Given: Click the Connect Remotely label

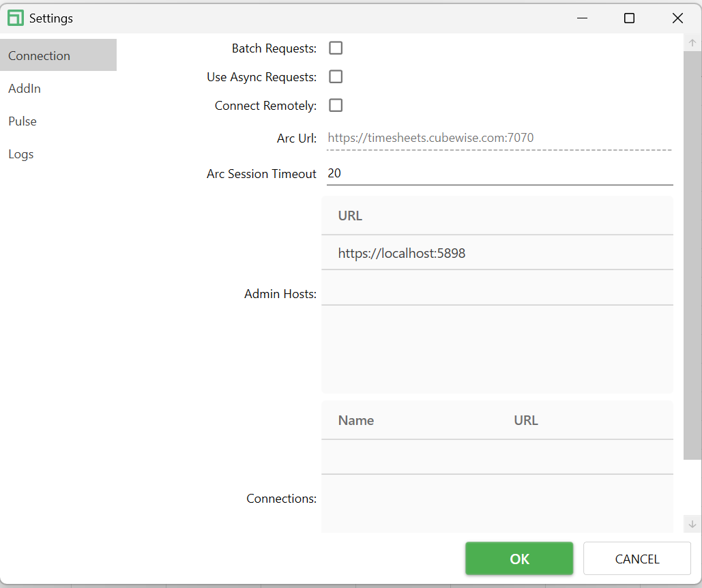Looking at the screenshot, I should [265, 106].
